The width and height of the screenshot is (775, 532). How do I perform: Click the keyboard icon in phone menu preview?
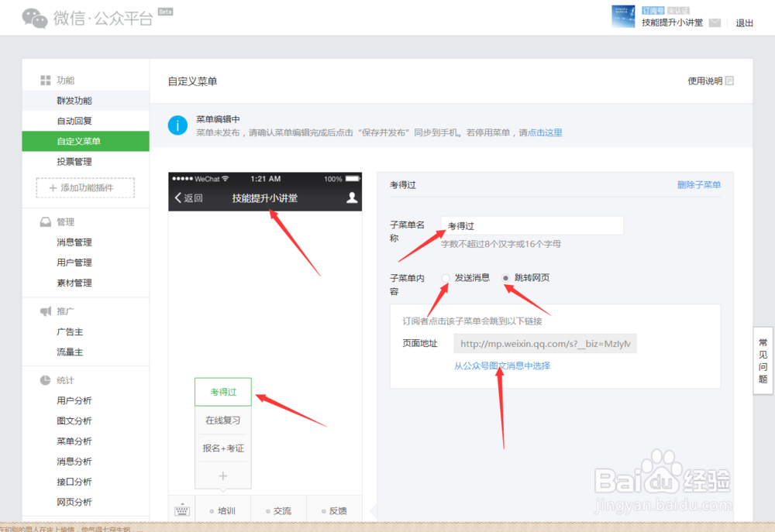(x=182, y=510)
